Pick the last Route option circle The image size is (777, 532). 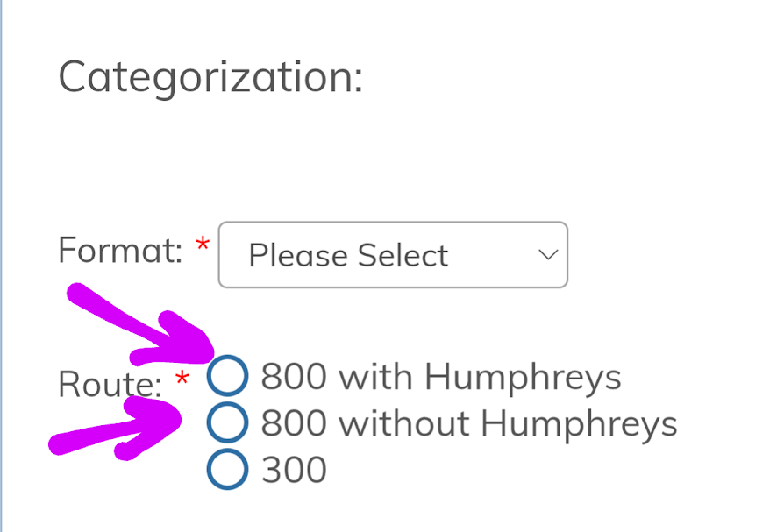coord(227,470)
